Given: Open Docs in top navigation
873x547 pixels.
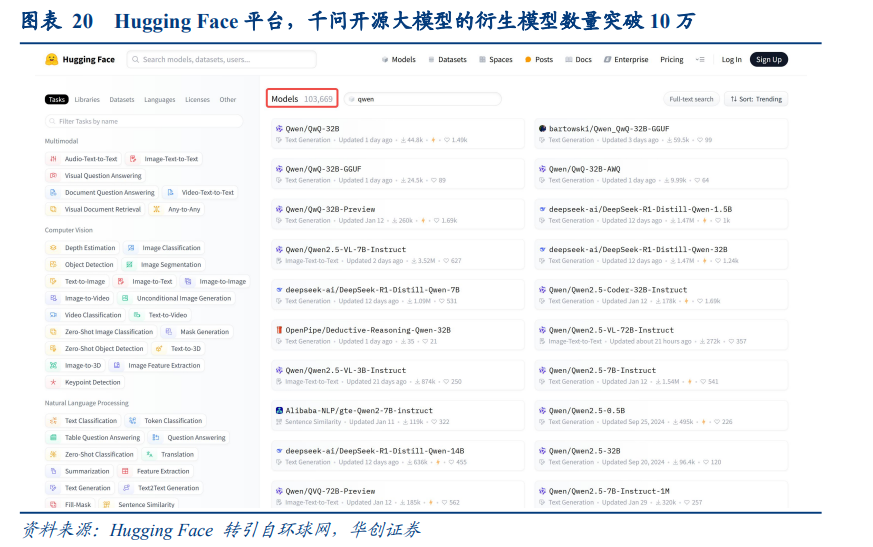Looking at the screenshot, I should click(578, 60).
